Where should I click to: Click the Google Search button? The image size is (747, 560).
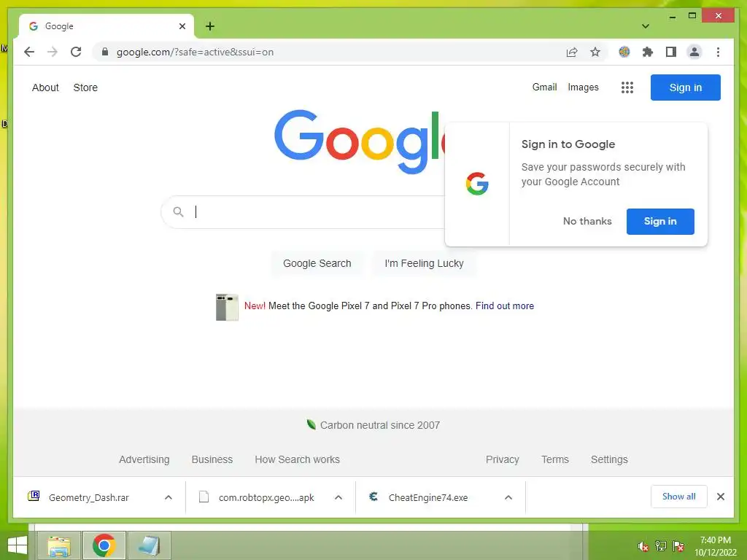(x=317, y=263)
